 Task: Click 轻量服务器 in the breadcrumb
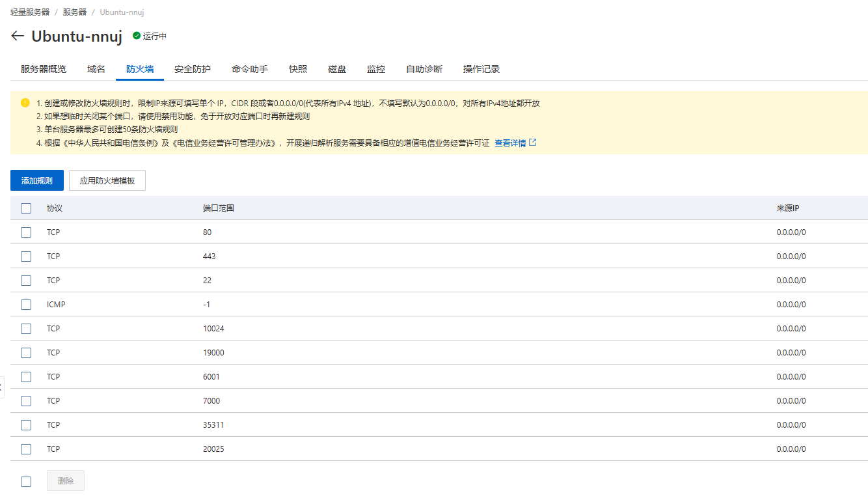click(30, 12)
